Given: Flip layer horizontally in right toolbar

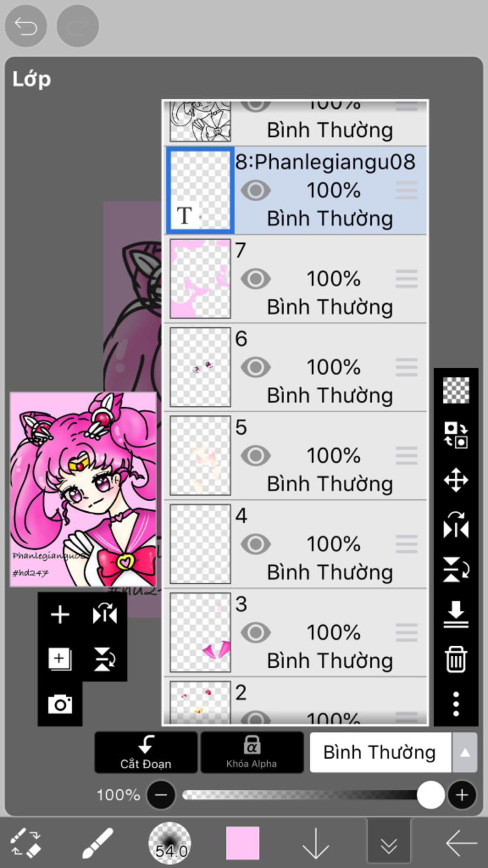Looking at the screenshot, I should (456, 525).
